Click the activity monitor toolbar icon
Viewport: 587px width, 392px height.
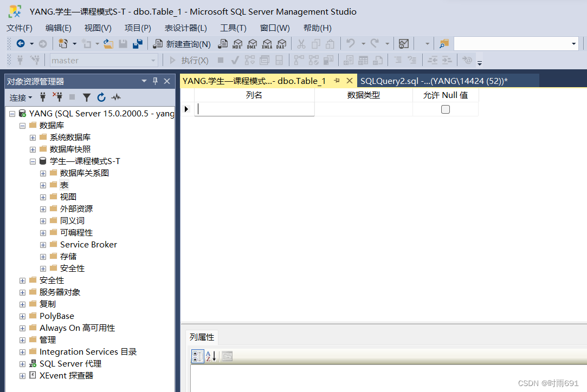(x=404, y=44)
